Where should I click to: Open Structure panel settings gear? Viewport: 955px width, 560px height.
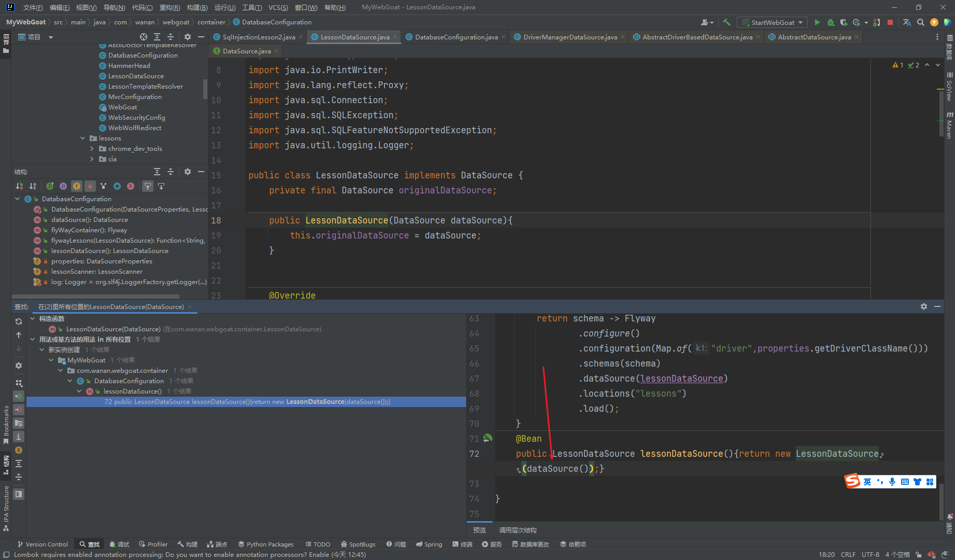click(188, 172)
